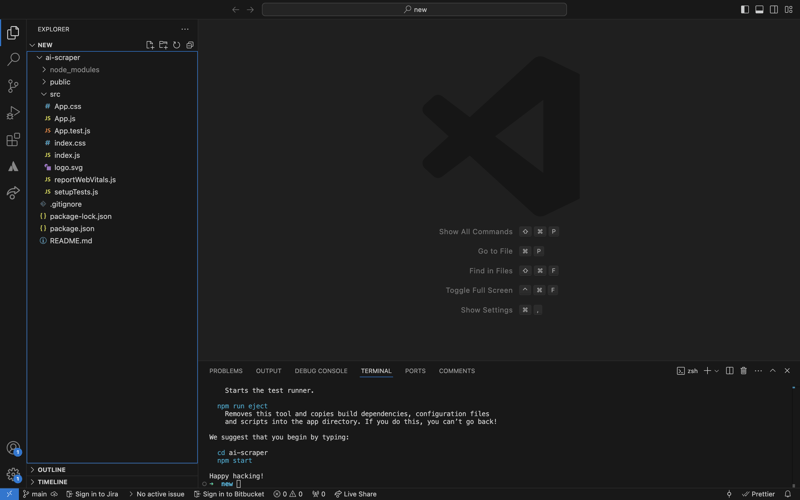800x500 pixels.
Task: Switch to the OUTPUT tab
Action: pos(268,371)
